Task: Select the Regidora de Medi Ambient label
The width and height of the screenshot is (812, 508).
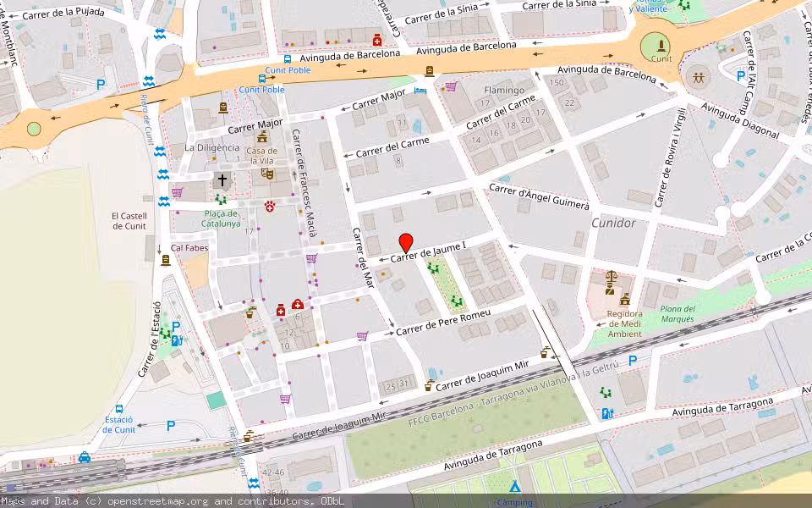Action: click(x=624, y=324)
